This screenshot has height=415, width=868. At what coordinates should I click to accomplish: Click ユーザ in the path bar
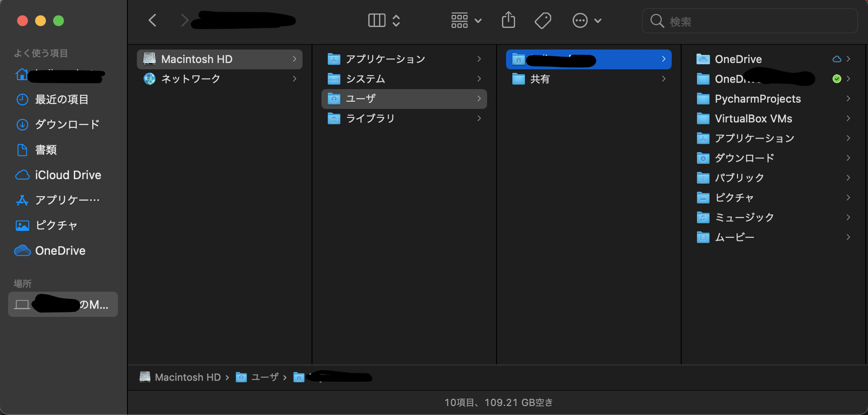click(x=258, y=377)
